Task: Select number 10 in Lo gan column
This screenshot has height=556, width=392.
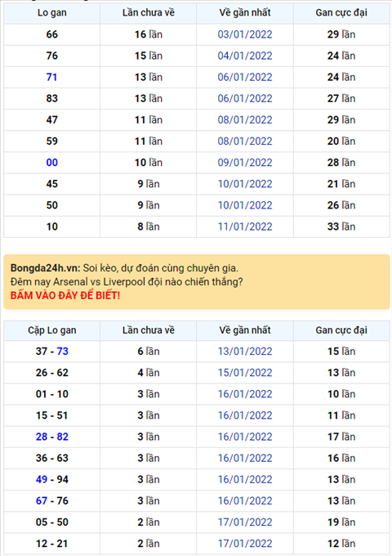Action: click(51, 226)
